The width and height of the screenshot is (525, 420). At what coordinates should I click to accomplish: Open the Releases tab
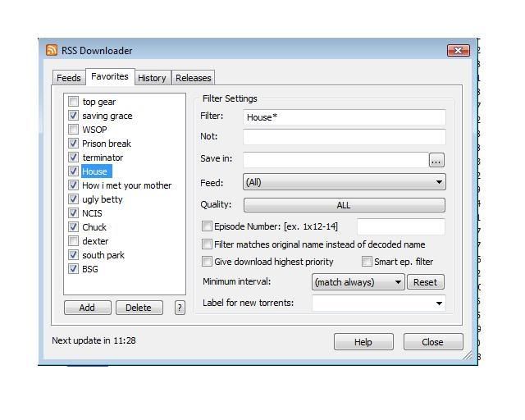[194, 78]
